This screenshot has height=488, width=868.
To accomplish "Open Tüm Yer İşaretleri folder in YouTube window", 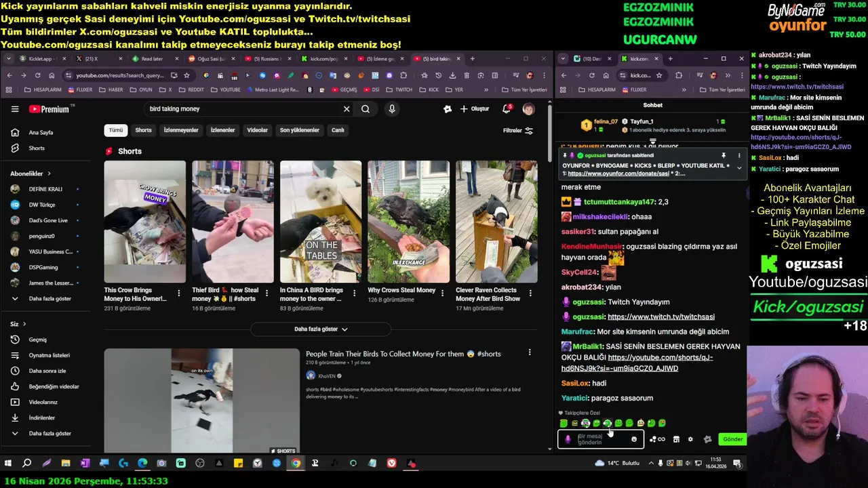I will (x=524, y=89).
